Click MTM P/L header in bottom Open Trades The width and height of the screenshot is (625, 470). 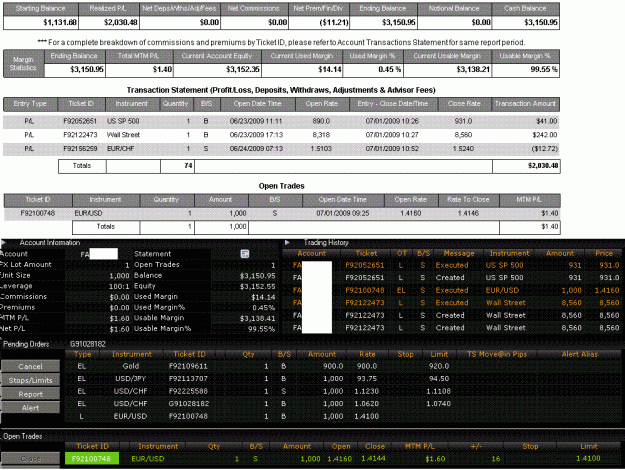point(419,446)
